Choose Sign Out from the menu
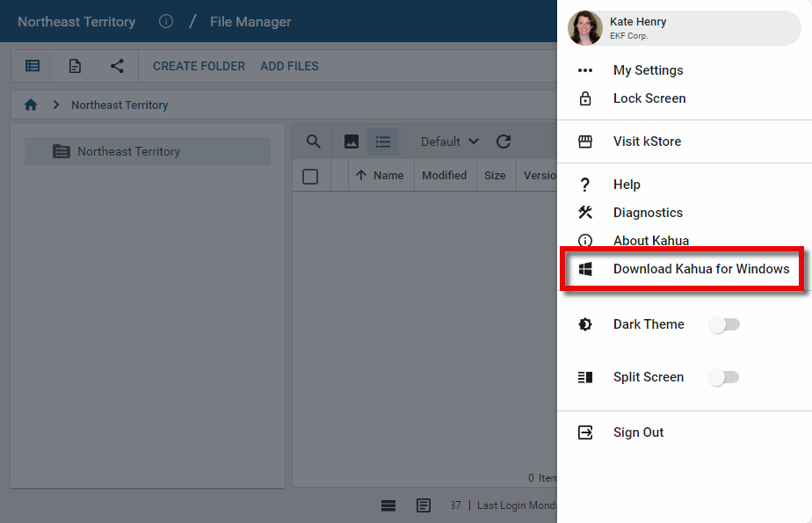 pyautogui.click(x=638, y=432)
